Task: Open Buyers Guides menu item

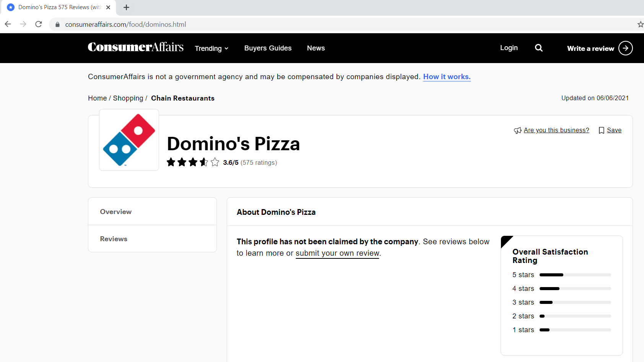Action: tap(268, 48)
